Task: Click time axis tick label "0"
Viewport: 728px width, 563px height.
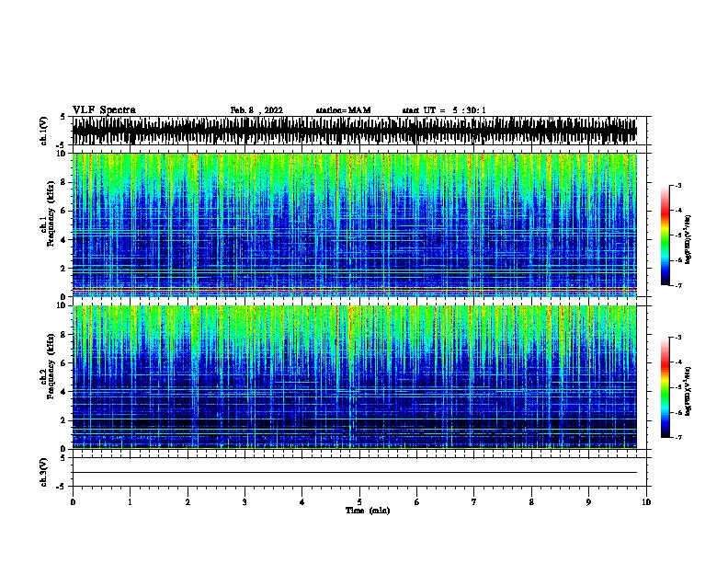Action: pos(73,501)
